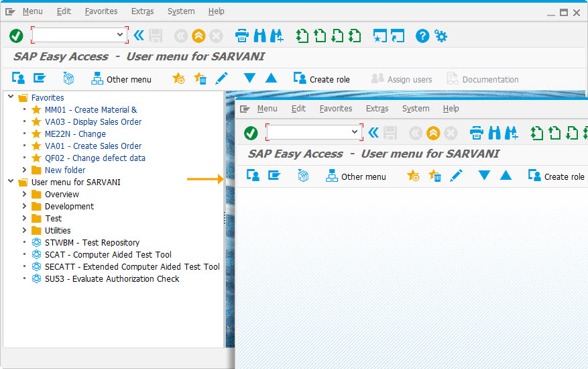Open the Extras menu in the front window

(377, 109)
